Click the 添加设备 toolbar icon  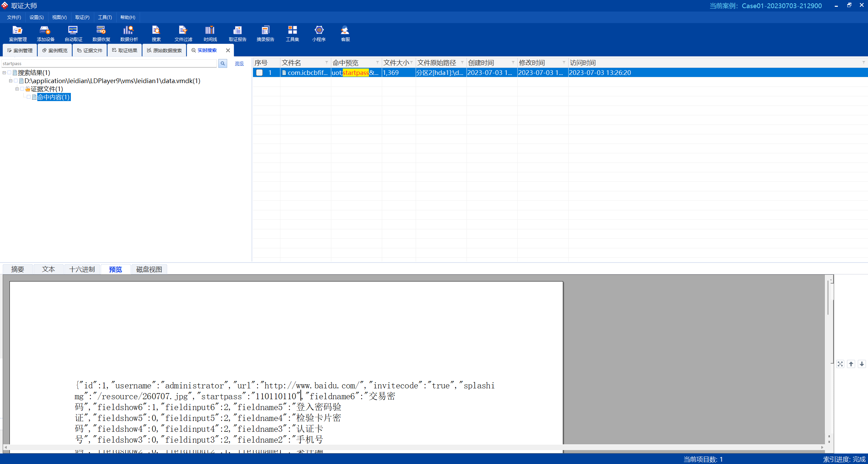click(x=45, y=33)
